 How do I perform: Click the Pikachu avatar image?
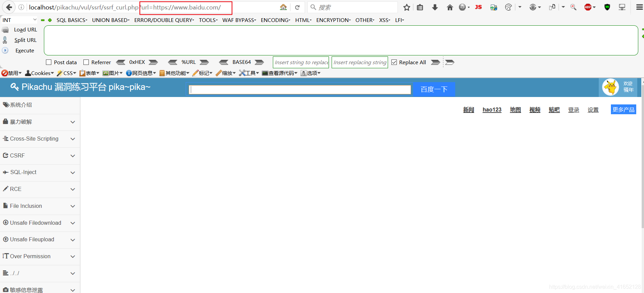[611, 87]
